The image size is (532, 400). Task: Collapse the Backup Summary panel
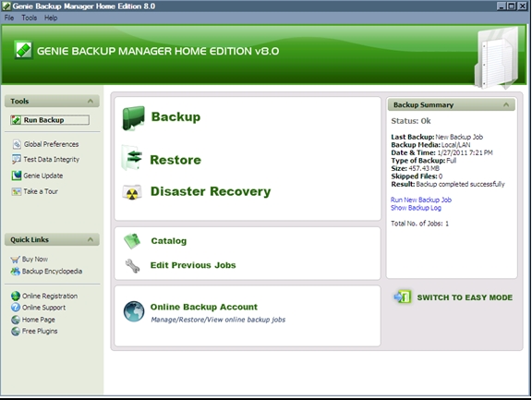[506, 104]
